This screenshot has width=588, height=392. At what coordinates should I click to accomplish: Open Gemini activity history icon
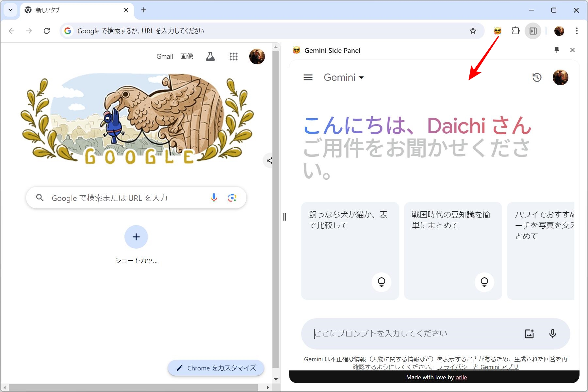537,77
